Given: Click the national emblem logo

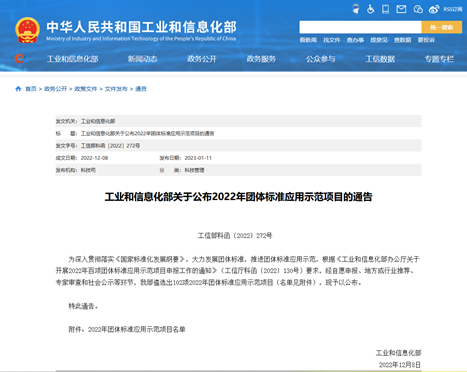Looking at the screenshot, I should click(x=27, y=30).
